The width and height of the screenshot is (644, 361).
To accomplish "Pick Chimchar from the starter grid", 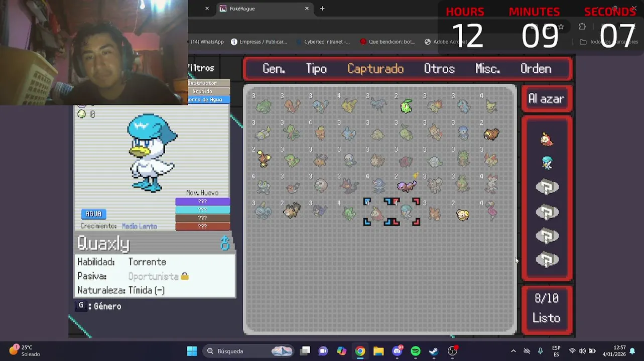I will (435, 133).
